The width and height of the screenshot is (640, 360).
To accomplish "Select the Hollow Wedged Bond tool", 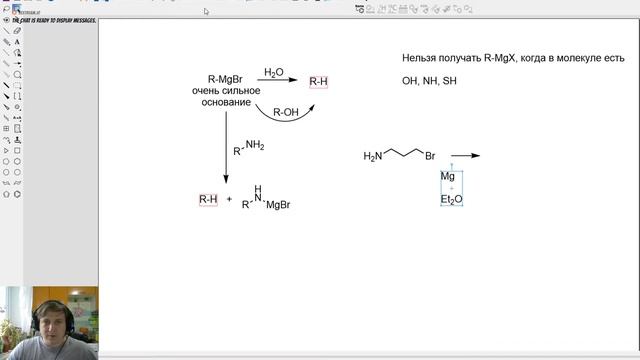I will click(x=6, y=107).
